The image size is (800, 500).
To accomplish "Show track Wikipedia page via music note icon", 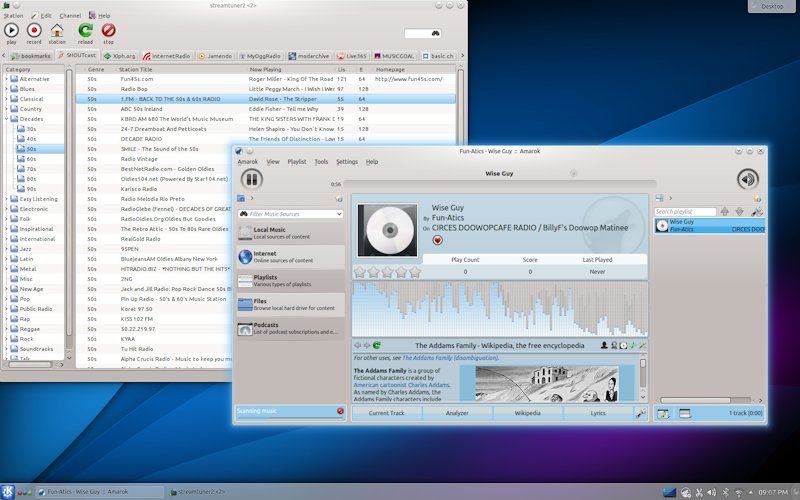I will [x=633, y=345].
